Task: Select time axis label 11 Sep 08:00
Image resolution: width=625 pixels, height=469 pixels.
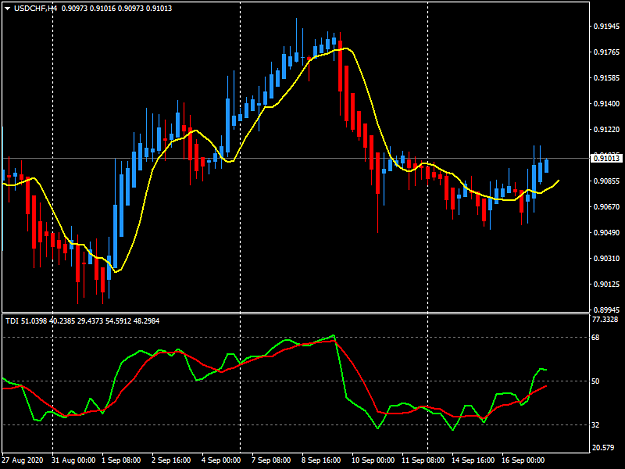Action: [423, 460]
